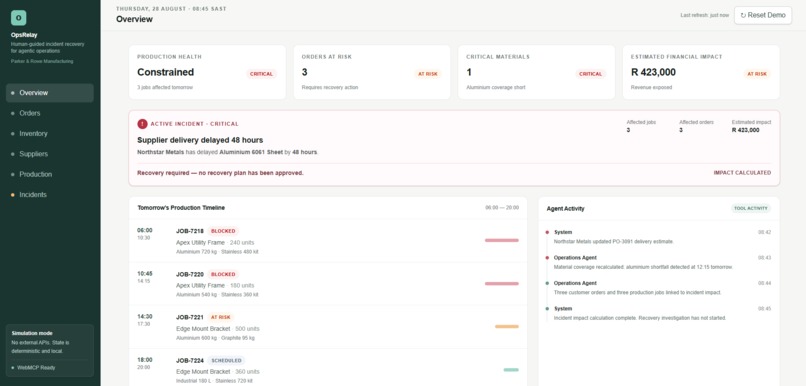Image resolution: width=806 pixels, height=386 pixels.
Task: Select the JOB-7218 timeline row
Action: 328,241
